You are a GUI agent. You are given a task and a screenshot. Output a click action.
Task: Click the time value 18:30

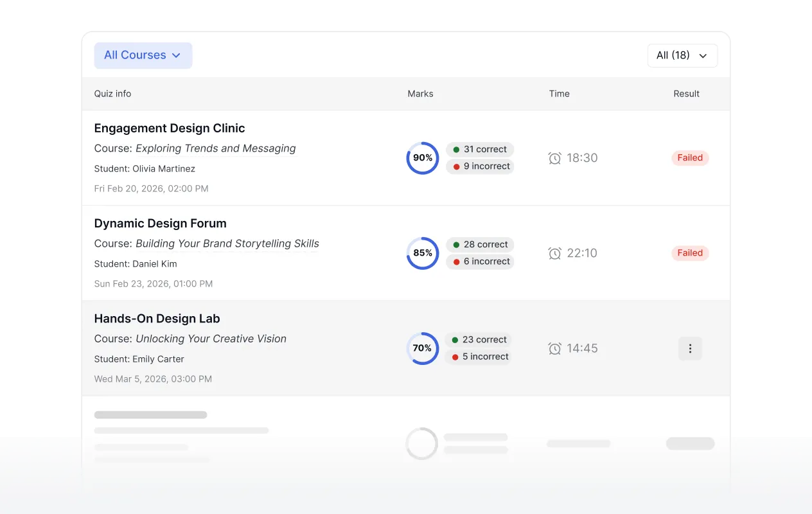[582, 158]
